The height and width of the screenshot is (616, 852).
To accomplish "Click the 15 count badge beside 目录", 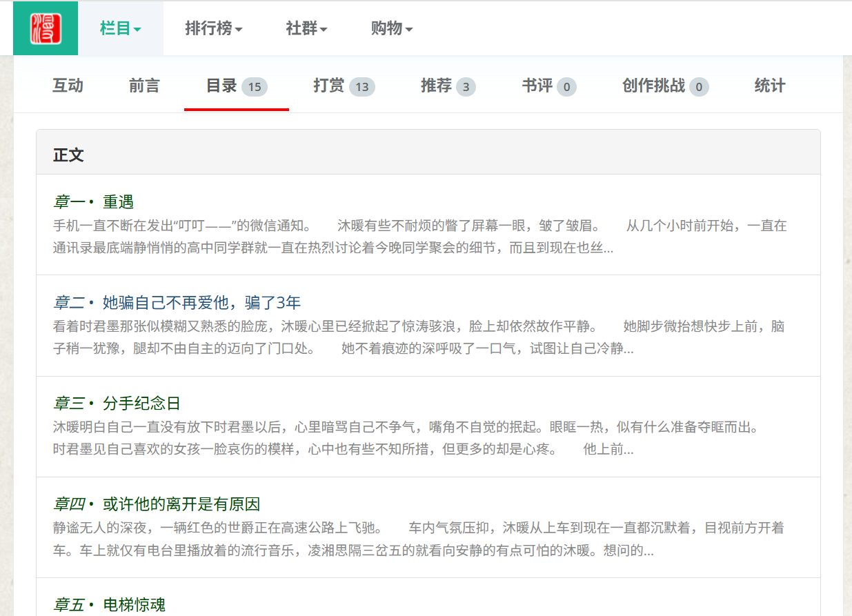I will [255, 87].
